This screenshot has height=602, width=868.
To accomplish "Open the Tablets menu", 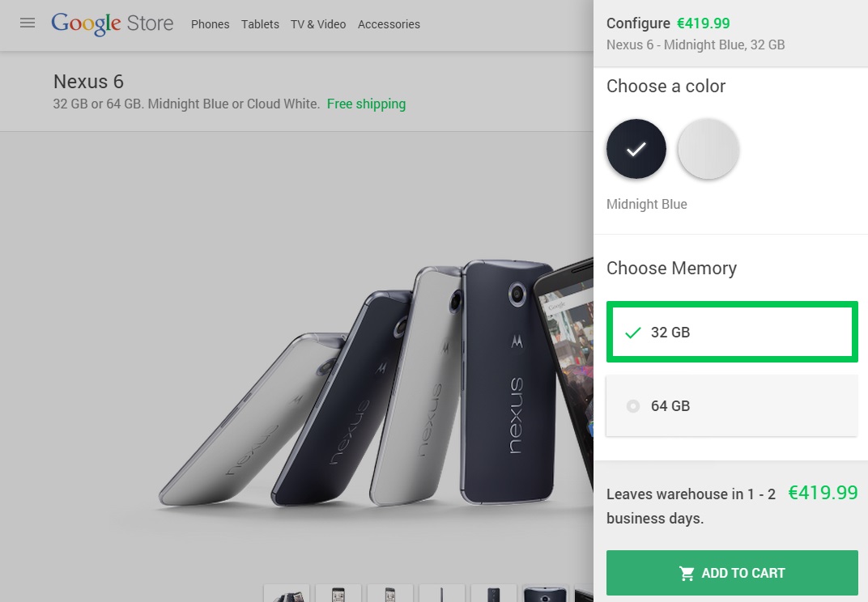I will (x=260, y=24).
